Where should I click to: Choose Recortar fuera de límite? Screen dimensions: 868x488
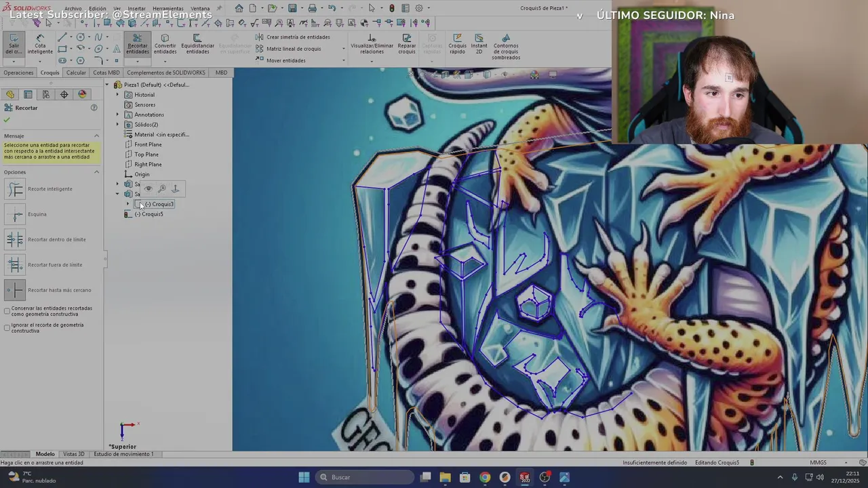click(15, 265)
